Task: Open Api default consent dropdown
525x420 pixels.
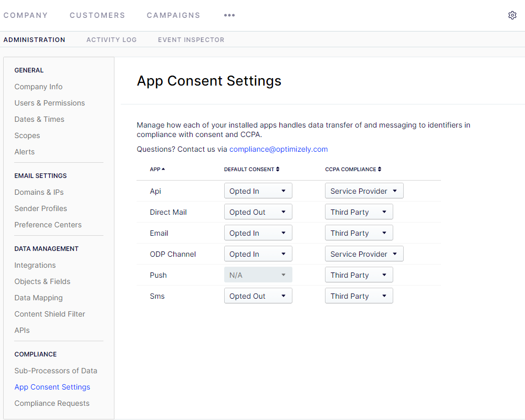Action: click(258, 191)
